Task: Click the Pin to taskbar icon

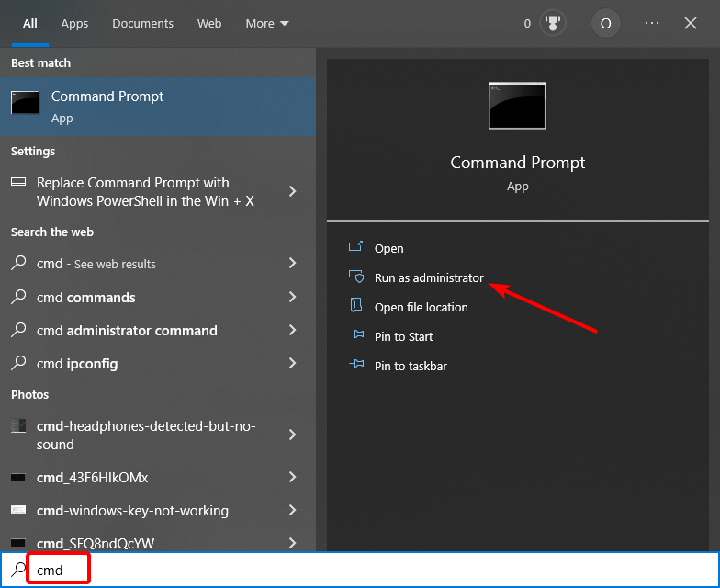Action: 356,366
